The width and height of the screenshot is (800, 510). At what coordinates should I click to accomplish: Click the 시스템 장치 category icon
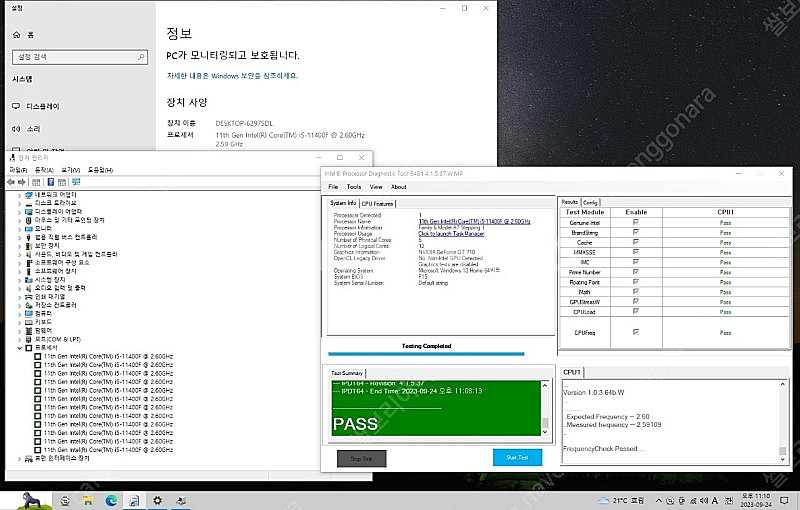[29, 280]
